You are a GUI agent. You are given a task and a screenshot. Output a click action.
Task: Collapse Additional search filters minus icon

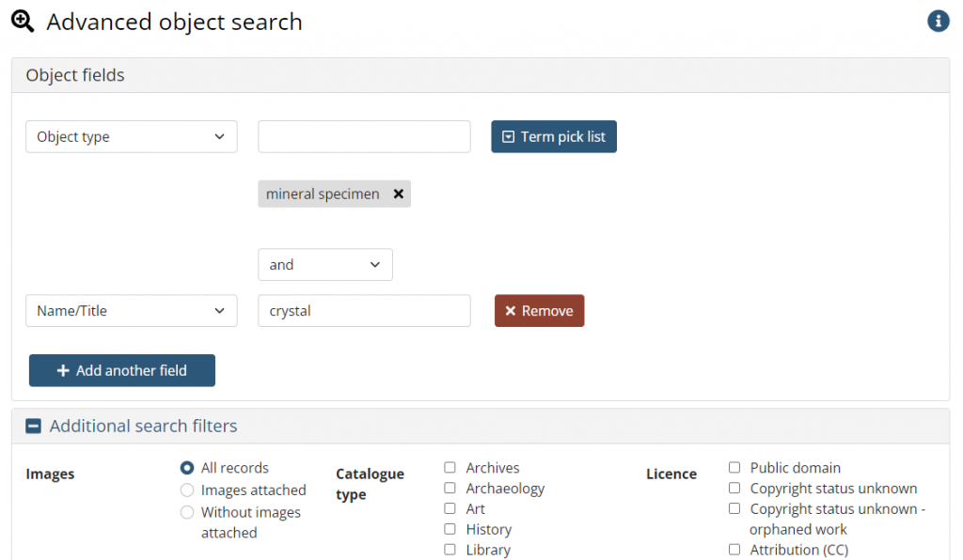(33, 426)
